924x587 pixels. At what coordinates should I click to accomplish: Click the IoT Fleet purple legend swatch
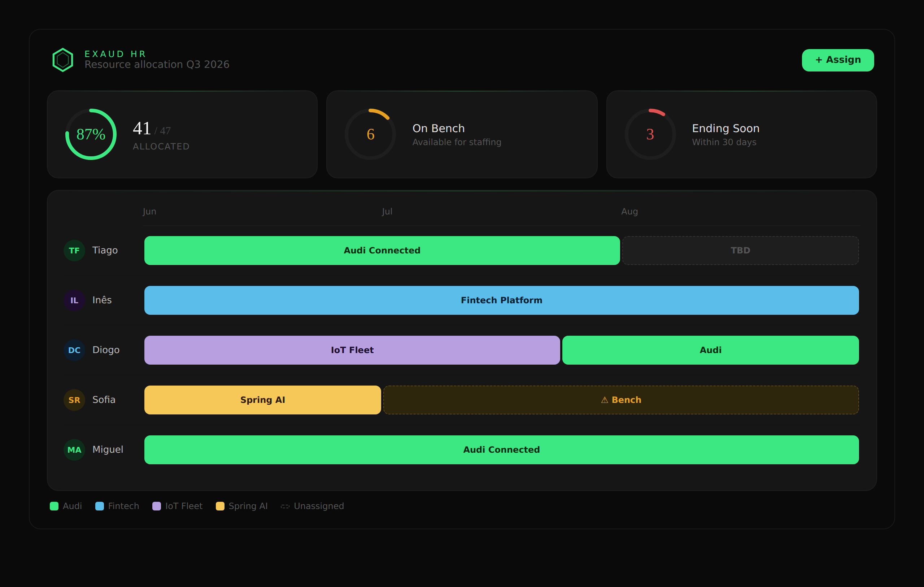click(157, 506)
